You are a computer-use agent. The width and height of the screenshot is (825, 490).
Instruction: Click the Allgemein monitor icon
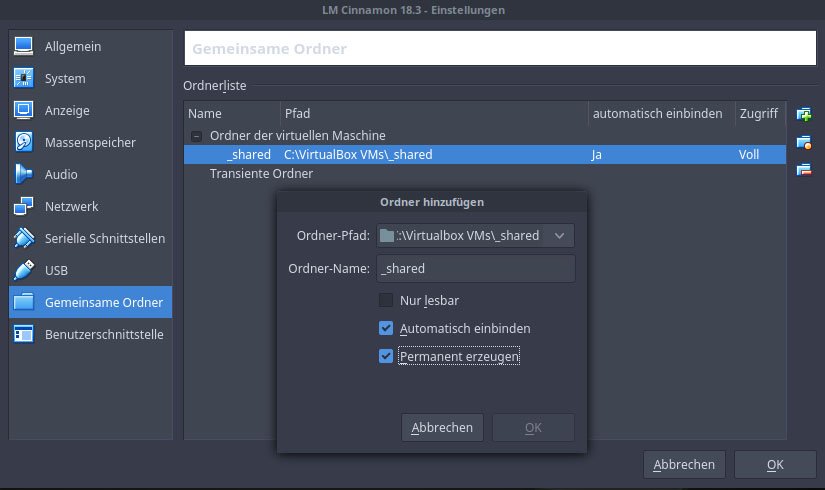click(23, 46)
